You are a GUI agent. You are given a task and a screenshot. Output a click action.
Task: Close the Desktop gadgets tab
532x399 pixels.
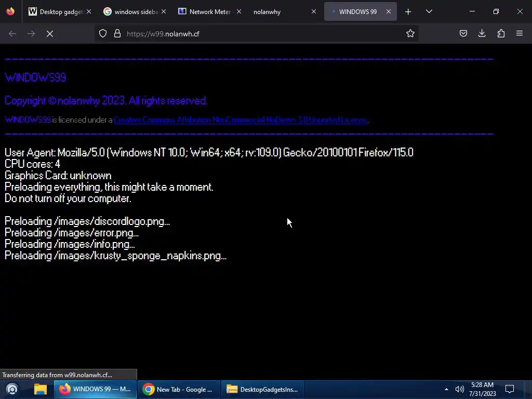(x=89, y=11)
